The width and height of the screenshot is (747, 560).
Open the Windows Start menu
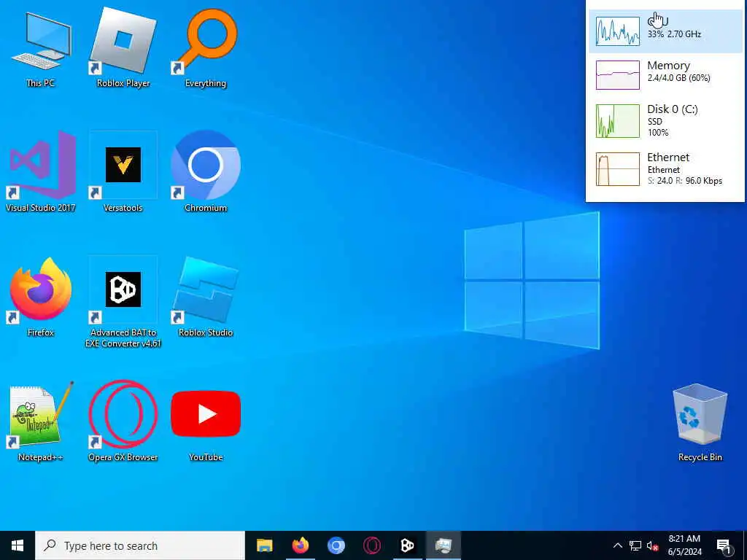point(18,545)
